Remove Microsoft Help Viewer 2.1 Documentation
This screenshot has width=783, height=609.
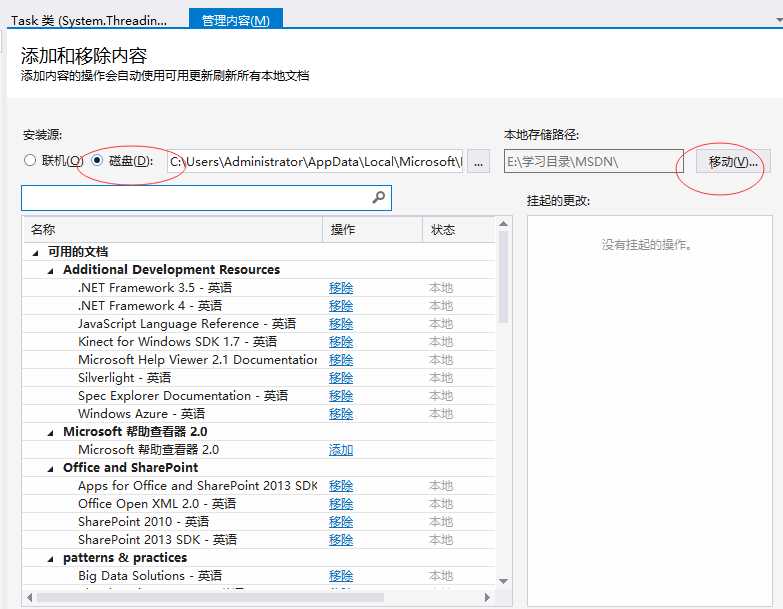[341, 360]
